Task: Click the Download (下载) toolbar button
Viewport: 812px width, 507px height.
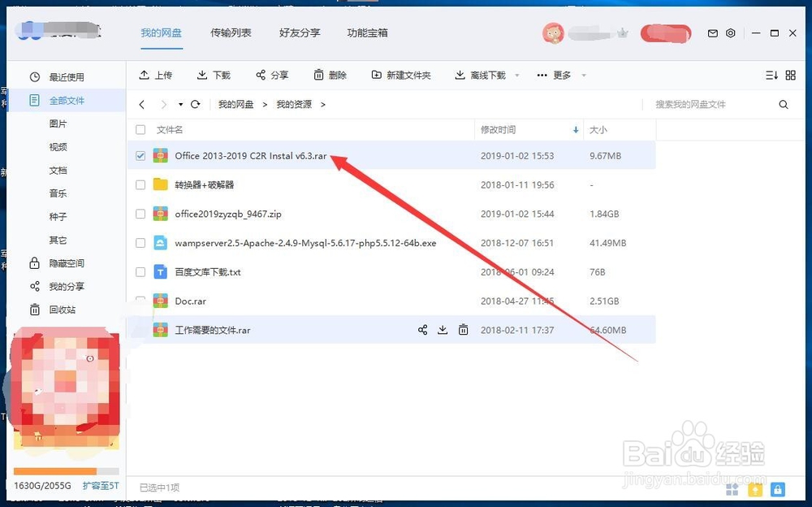Action: click(x=214, y=76)
